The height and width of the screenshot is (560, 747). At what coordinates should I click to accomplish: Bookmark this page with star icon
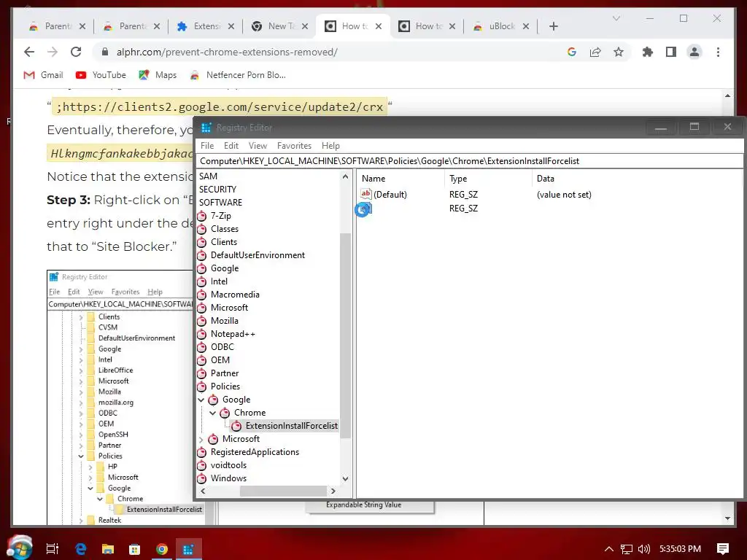(619, 52)
